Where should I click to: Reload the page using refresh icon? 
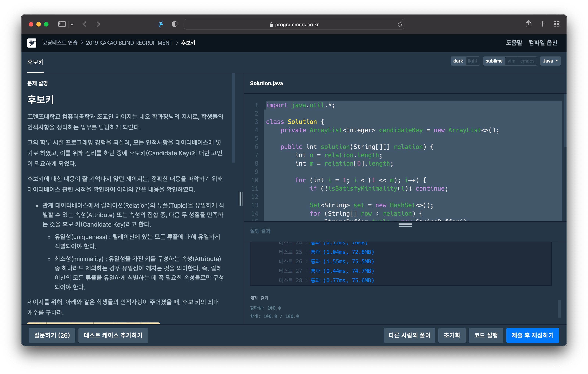click(x=400, y=24)
